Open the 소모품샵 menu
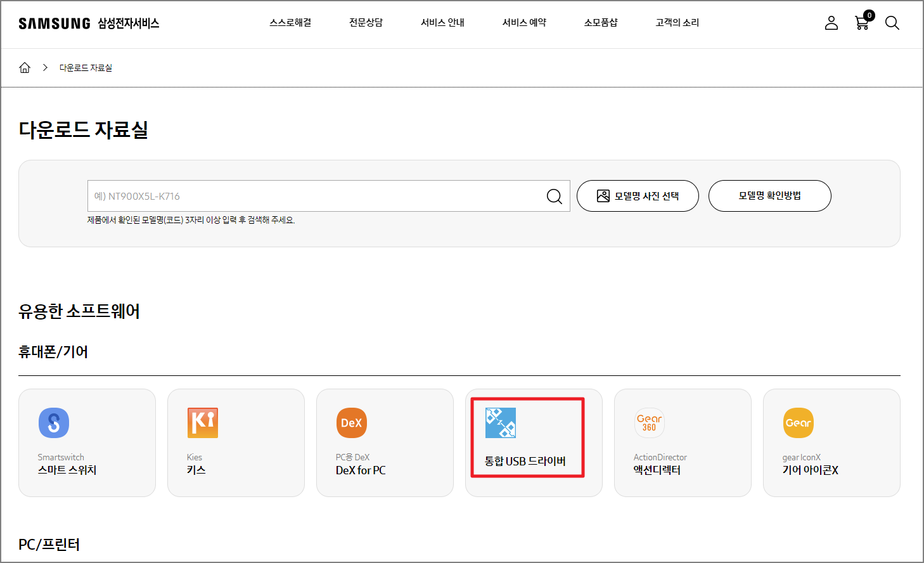 tap(601, 23)
